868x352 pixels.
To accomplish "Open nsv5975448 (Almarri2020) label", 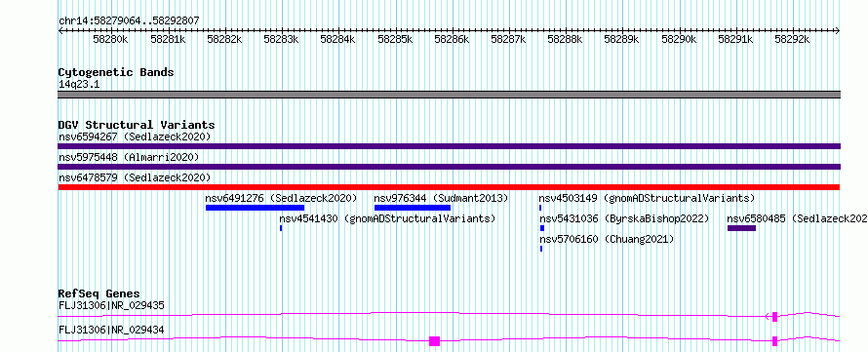I will pyautogui.click(x=129, y=157).
